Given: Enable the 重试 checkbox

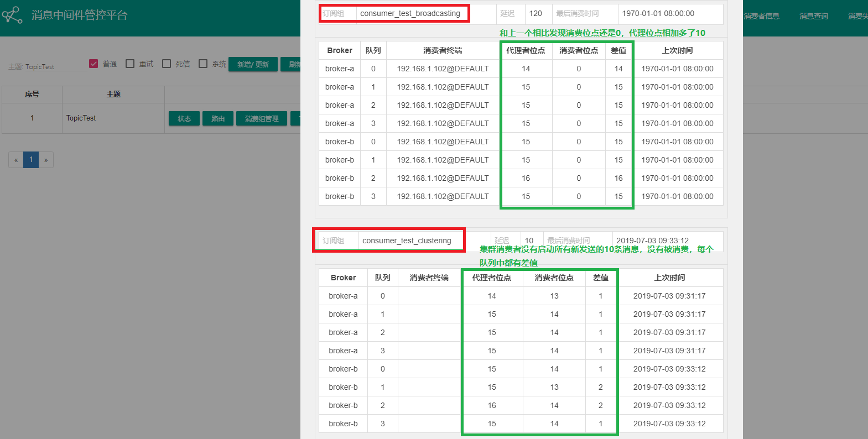Looking at the screenshot, I should tap(130, 64).
